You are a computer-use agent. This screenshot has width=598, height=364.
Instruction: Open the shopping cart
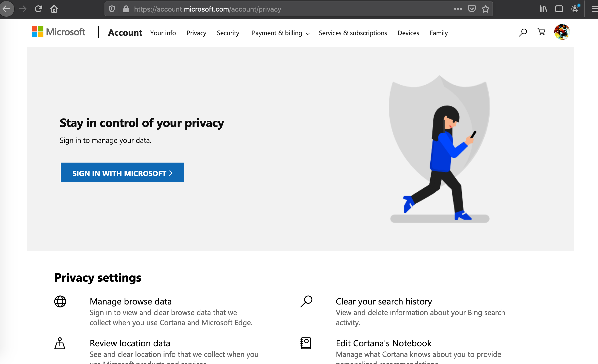[541, 32]
